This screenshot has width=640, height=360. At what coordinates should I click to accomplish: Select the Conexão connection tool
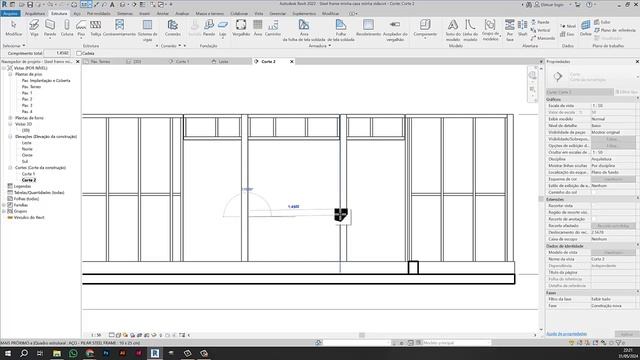click(173, 28)
